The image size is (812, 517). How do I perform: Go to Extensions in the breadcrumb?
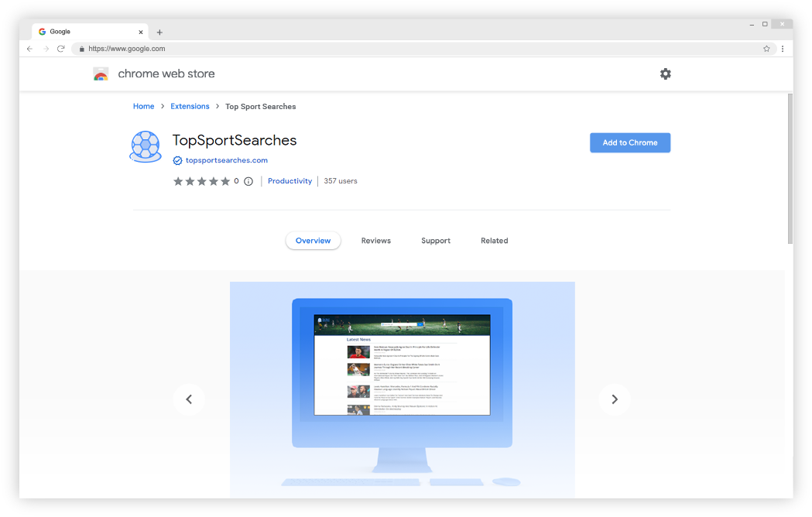(190, 106)
